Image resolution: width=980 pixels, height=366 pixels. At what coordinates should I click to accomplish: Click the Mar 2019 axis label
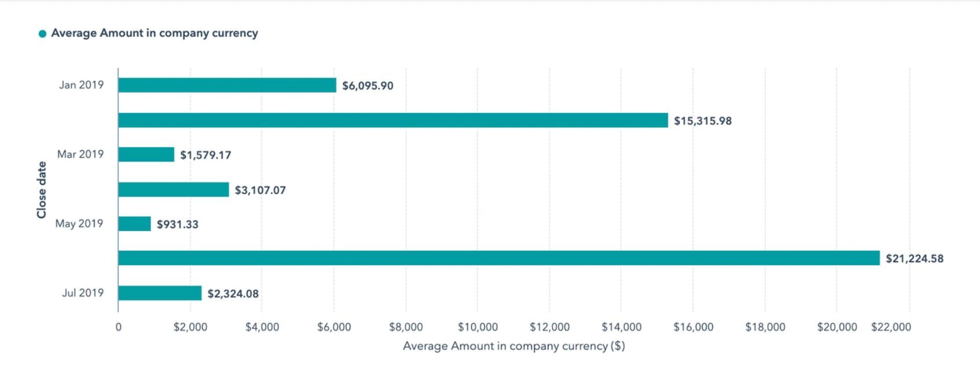point(80,154)
